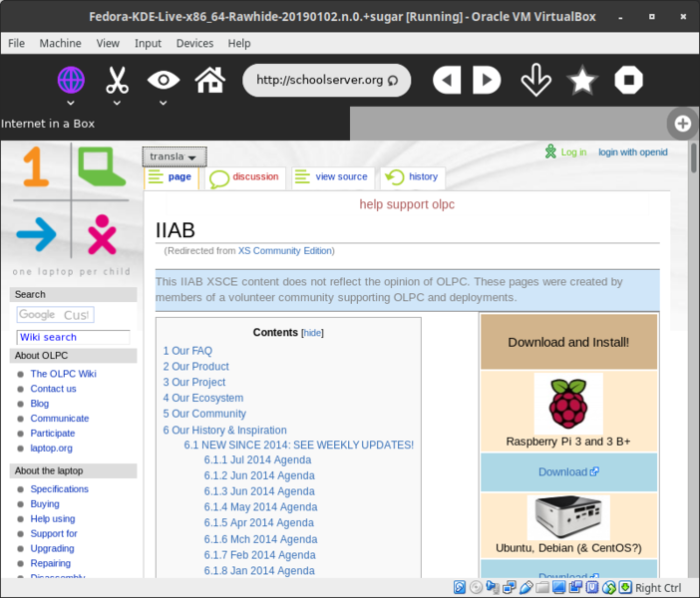The width and height of the screenshot is (700, 598).
Task: Click the Wiki search input field
Action: point(73,338)
